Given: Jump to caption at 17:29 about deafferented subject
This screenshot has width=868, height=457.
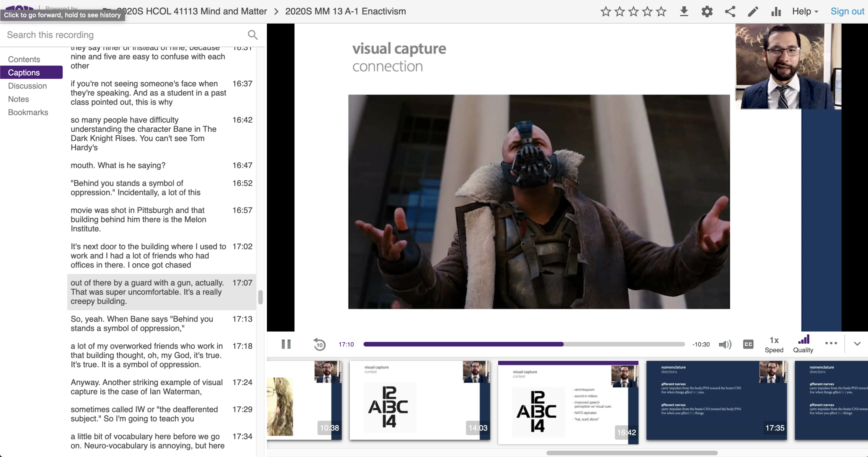Looking at the screenshot, I should 161,414.
